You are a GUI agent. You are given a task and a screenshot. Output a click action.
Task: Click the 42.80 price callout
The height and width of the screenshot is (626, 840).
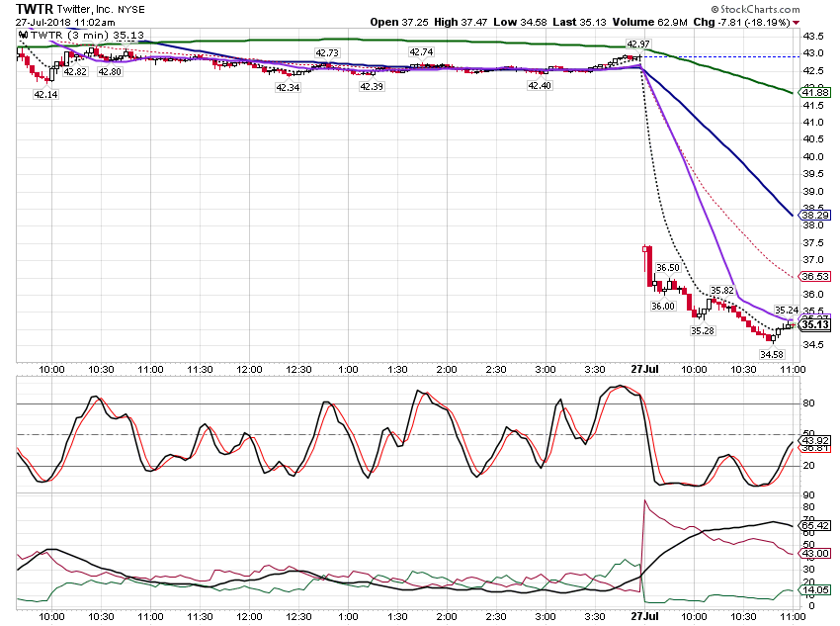click(x=110, y=71)
